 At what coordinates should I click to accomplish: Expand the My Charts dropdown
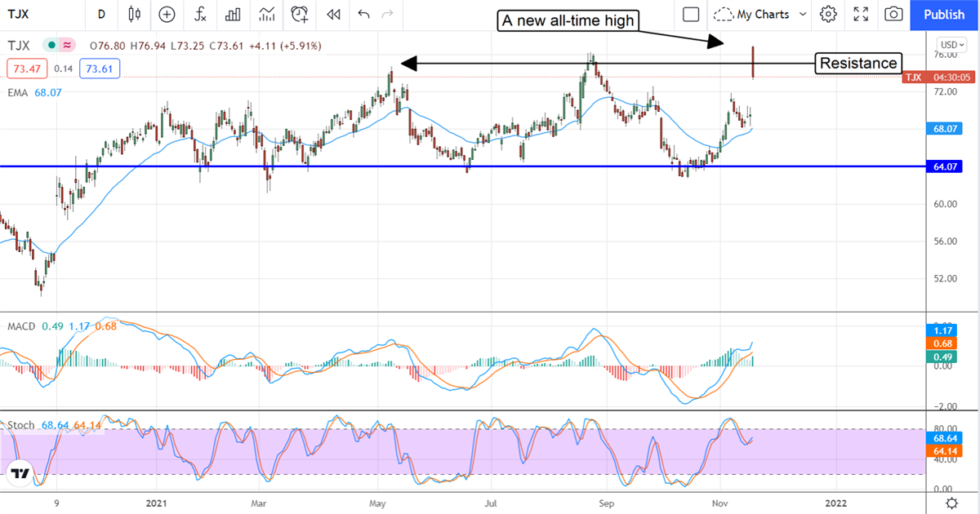coord(759,14)
